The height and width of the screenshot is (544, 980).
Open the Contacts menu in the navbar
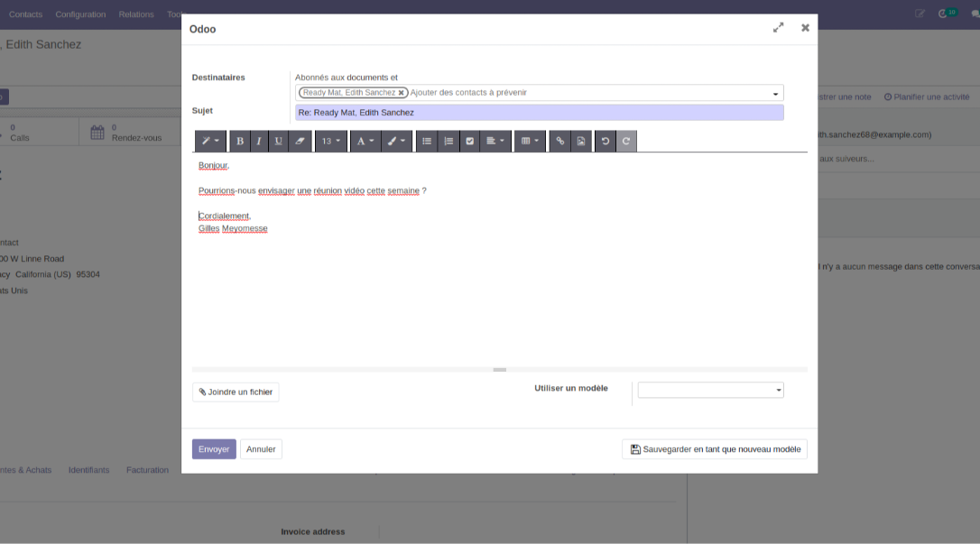point(25,14)
